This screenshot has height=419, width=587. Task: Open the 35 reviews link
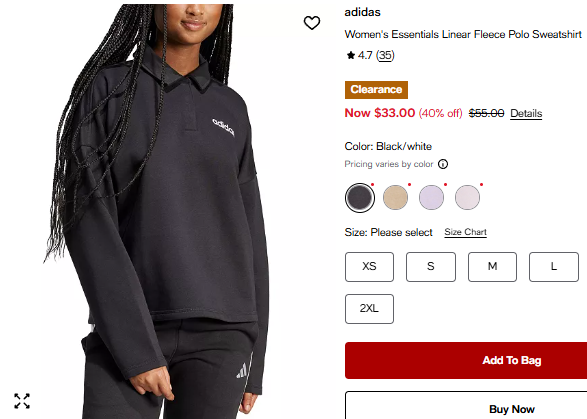click(x=385, y=55)
